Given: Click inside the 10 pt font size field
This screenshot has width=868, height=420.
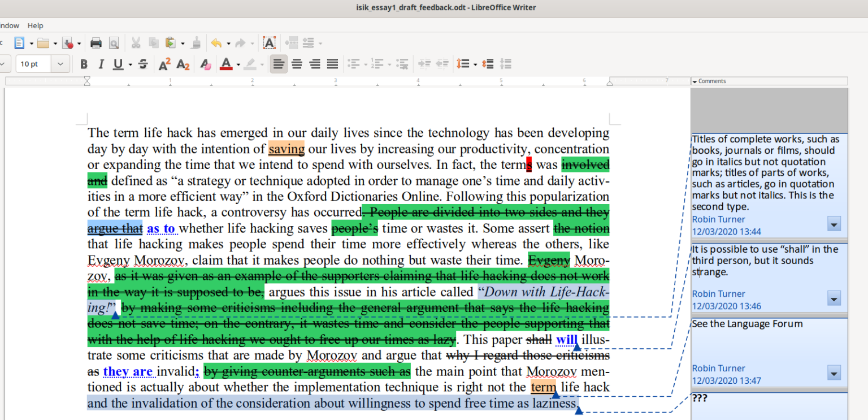Looking at the screenshot, I should pyautogui.click(x=34, y=64).
